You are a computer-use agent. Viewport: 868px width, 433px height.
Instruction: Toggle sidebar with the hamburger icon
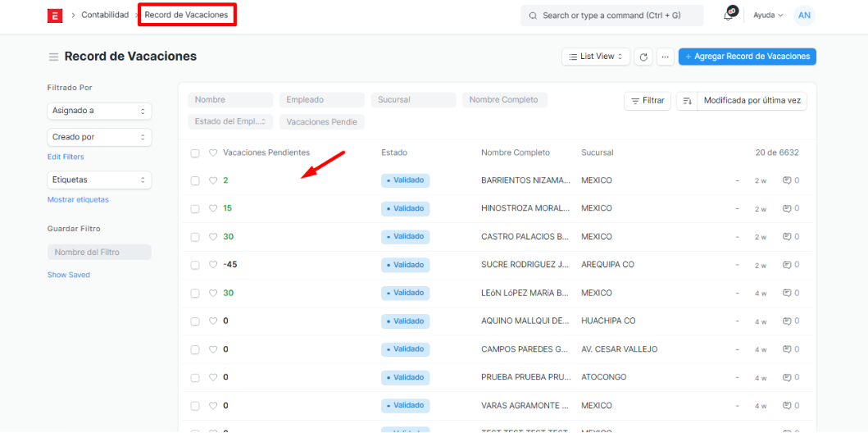53,57
